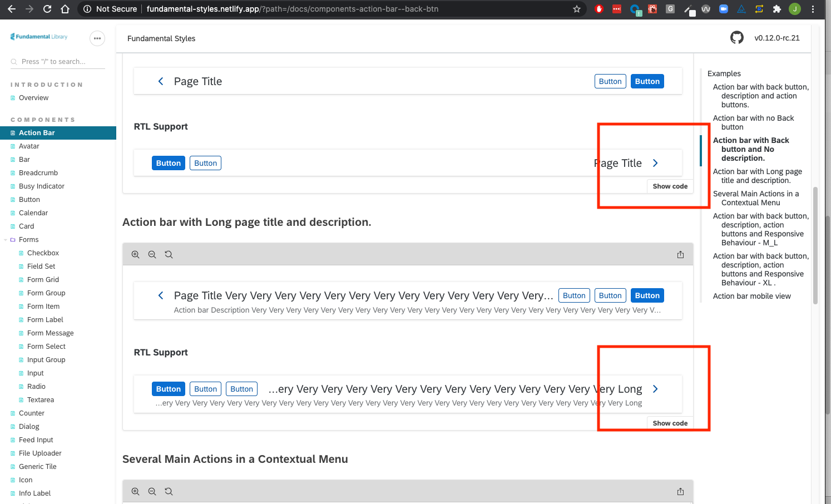This screenshot has height=504, width=831.
Task: Click the zoom-in magnifier icon on the story toolbar
Action: pos(135,254)
